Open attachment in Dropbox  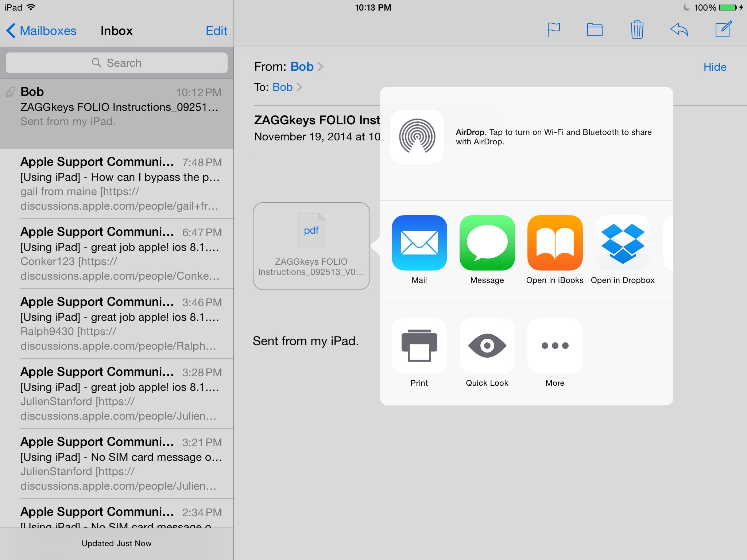coord(623,243)
